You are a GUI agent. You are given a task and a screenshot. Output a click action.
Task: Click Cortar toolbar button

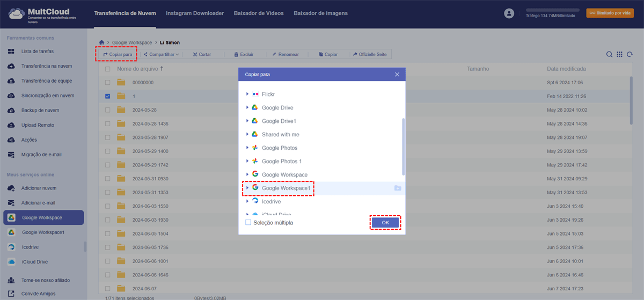click(x=201, y=54)
